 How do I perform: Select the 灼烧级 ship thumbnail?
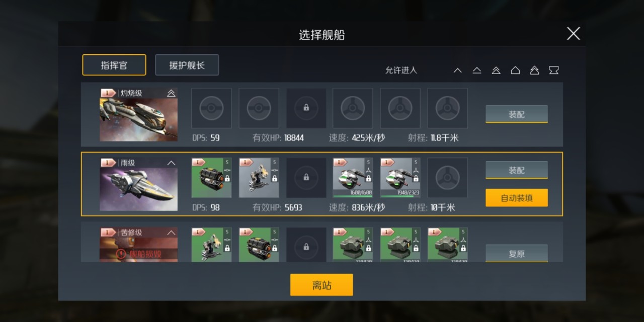138,115
